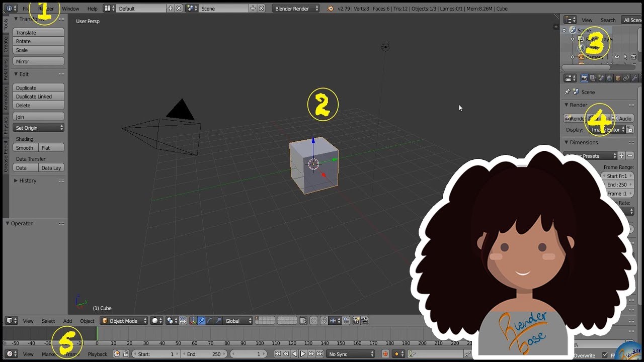Add a new scene with plus button
644x362 pixels.
click(x=253, y=9)
